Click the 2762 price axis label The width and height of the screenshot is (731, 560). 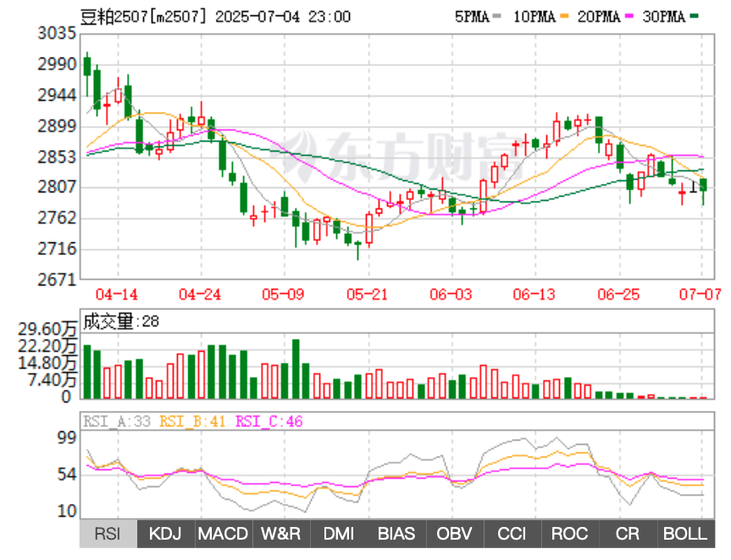tap(57, 219)
